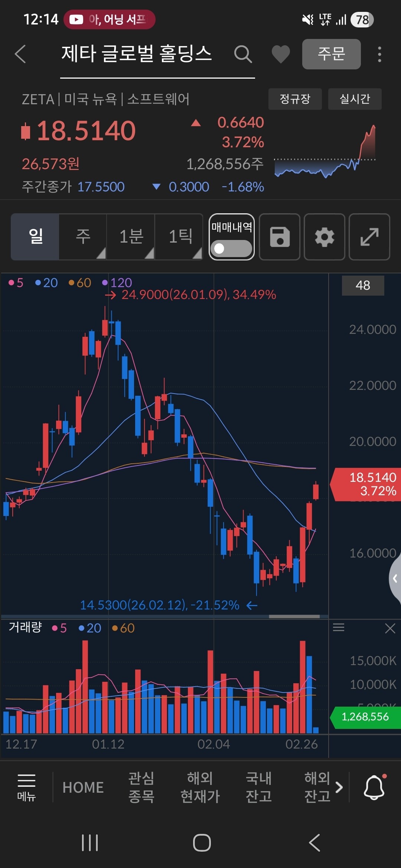Screen dimensions: 401x868
Task: Tap current price 18.5140
Action: (86, 131)
